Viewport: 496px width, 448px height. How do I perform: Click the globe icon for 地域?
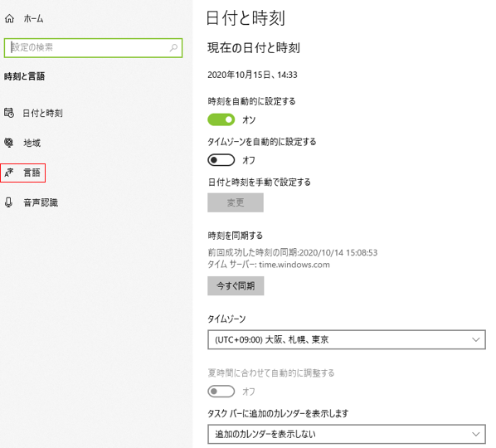tap(9, 143)
